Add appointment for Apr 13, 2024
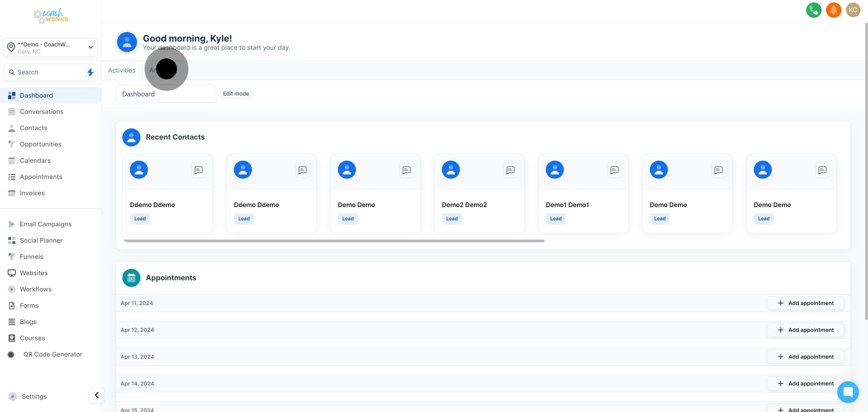This screenshot has height=412, width=868. 805,357
